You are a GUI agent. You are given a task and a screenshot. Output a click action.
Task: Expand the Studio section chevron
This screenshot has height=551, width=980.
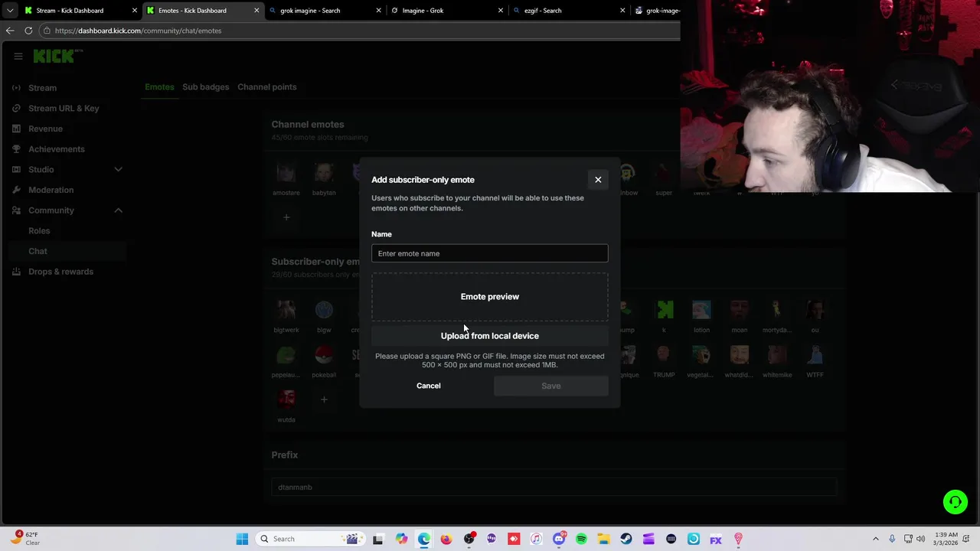(x=118, y=169)
